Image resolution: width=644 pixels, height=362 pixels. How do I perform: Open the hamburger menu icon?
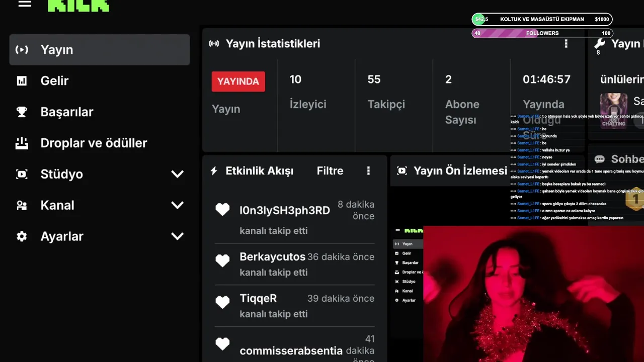tap(25, 4)
